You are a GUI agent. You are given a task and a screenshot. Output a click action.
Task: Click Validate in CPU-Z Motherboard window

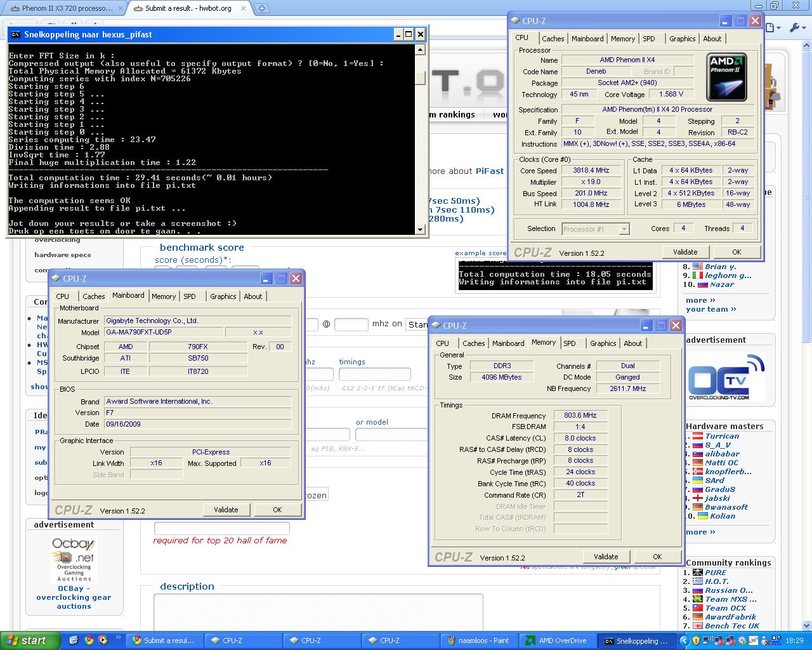click(226, 510)
